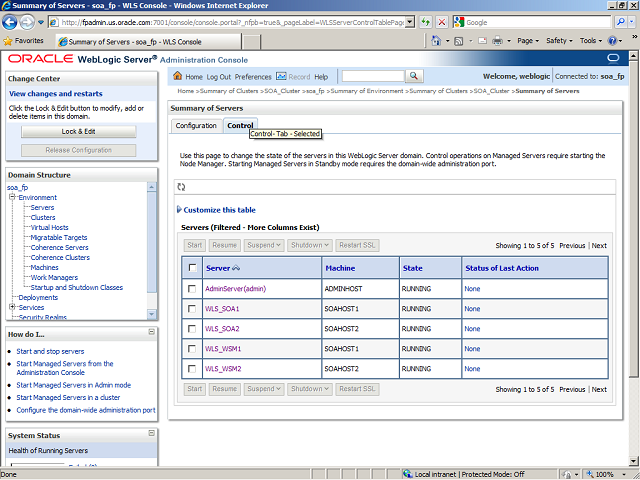640x480 pixels.
Task: Minimize the System Status panel
Action: click(x=152, y=435)
